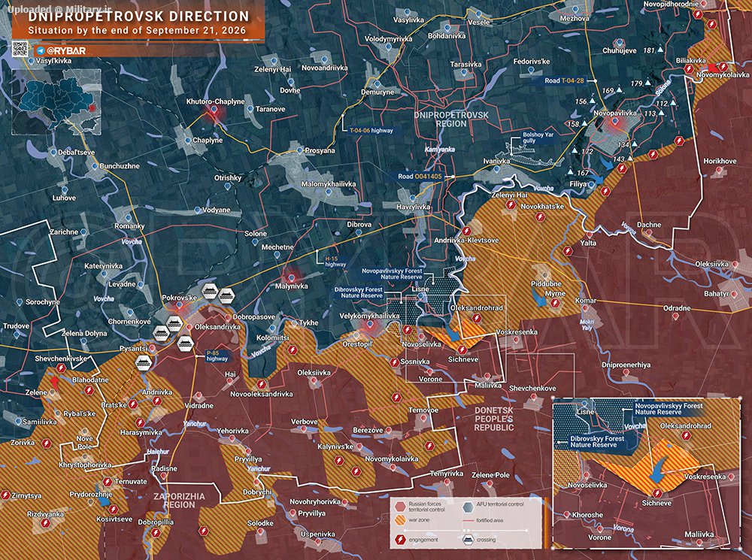
Task: Click the settlement pin above Mezhova
Action: point(575,10)
